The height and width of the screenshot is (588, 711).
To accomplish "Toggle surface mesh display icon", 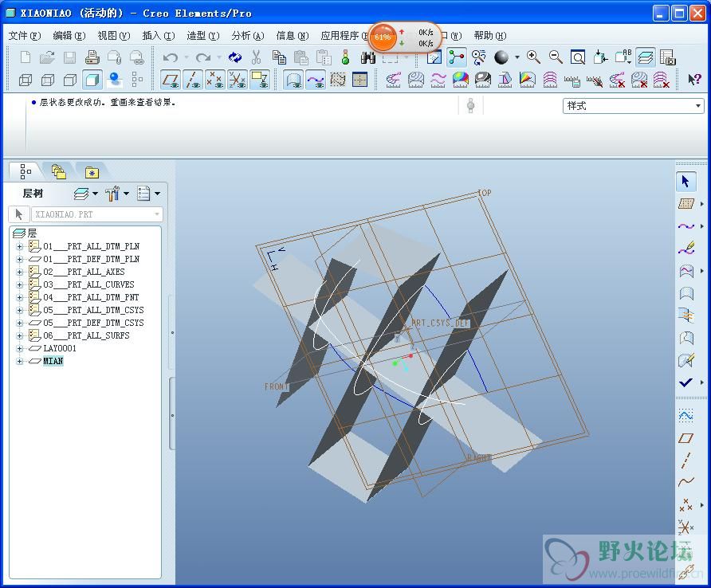I will pos(338,80).
